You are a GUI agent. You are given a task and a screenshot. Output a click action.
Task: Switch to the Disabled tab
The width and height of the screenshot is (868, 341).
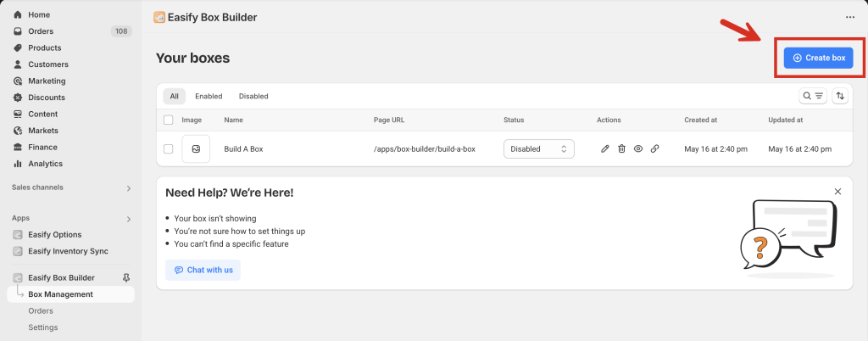tap(253, 97)
